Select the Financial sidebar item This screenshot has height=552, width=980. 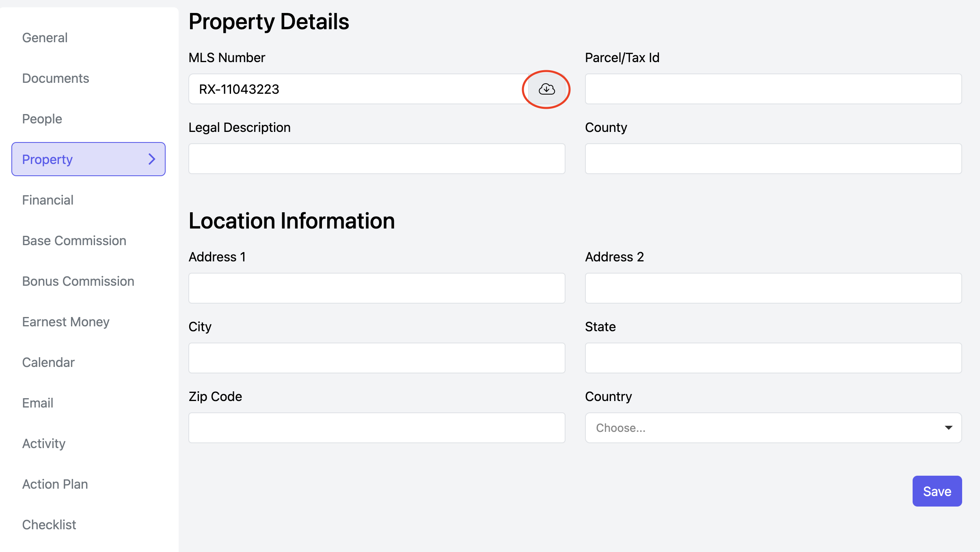click(x=48, y=200)
